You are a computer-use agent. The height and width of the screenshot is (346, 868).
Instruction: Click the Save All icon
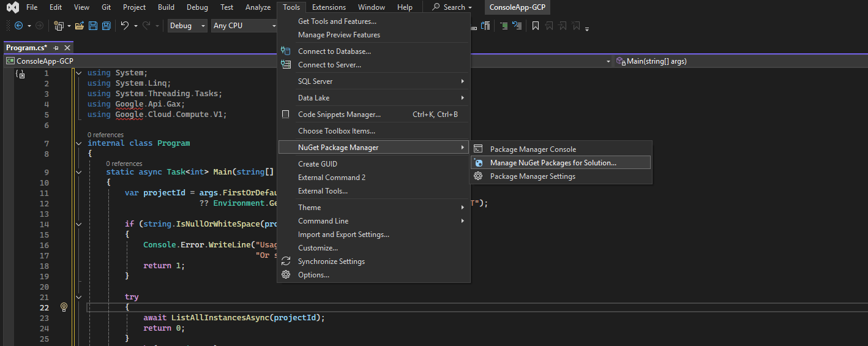pos(107,26)
